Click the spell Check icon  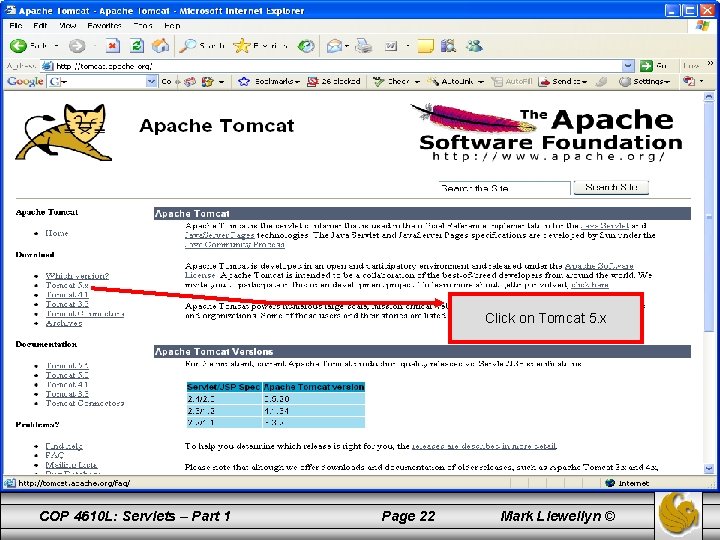(x=378, y=81)
